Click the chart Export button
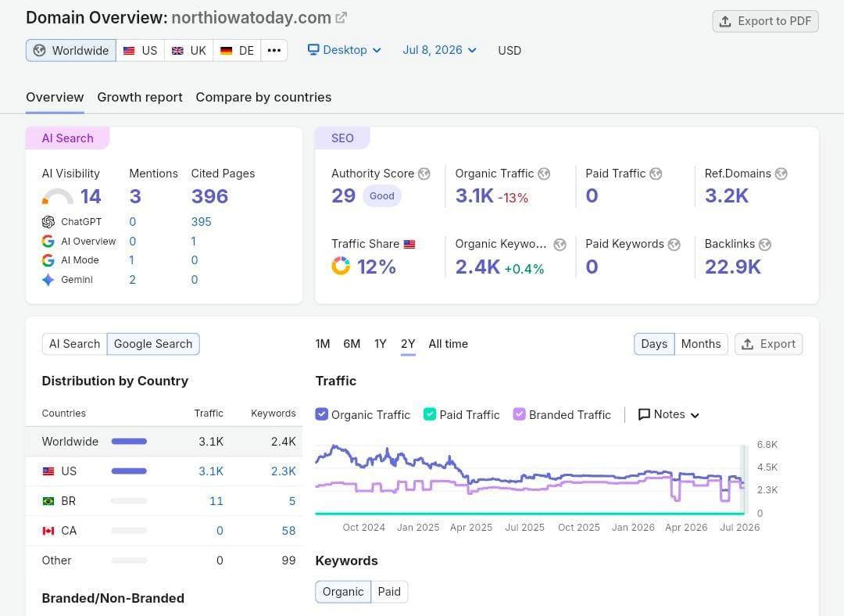This screenshot has height=616, width=844. 769,344
